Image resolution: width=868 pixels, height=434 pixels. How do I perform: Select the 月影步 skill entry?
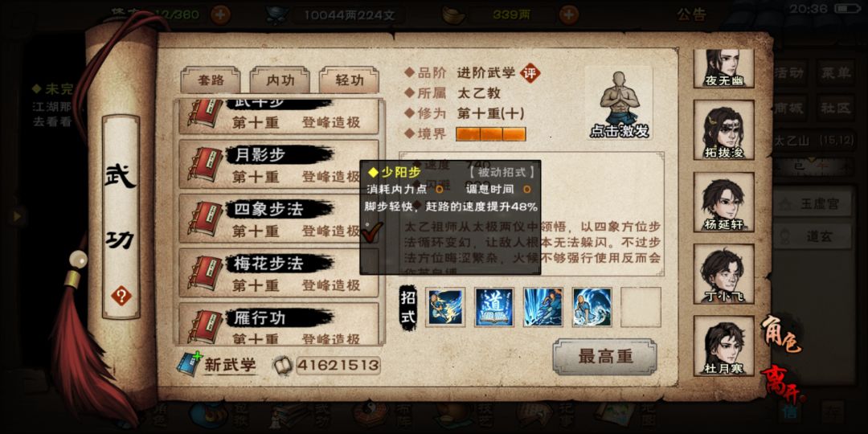click(279, 165)
